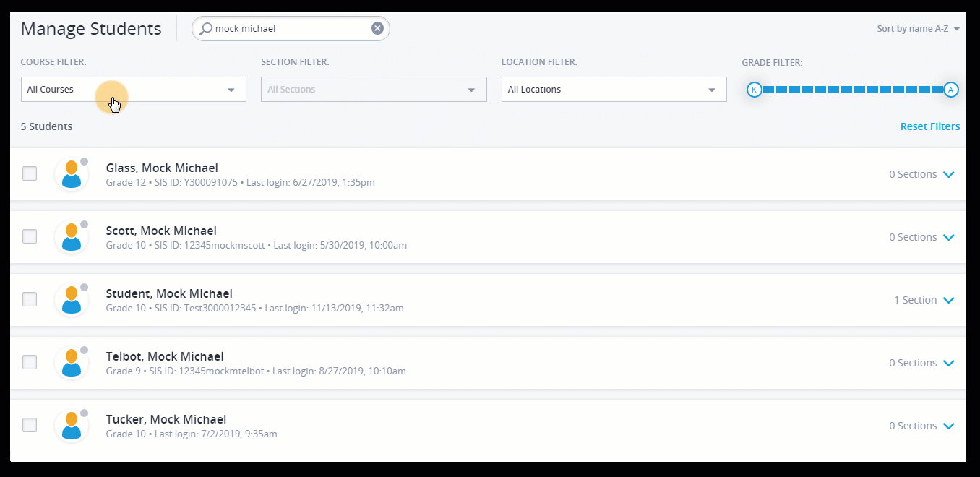980x477 pixels.
Task: Click into the student search field
Action: [x=289, y=29]
